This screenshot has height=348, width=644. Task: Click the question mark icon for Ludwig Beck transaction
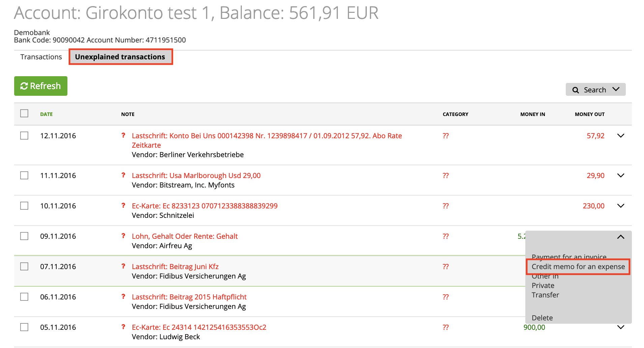click(123, 327)
